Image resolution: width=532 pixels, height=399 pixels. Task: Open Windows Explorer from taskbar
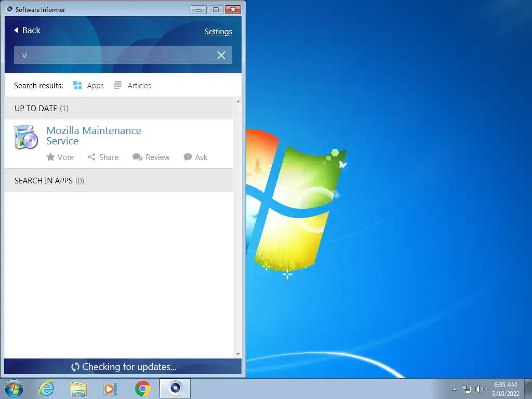click(x=78, y=389)
